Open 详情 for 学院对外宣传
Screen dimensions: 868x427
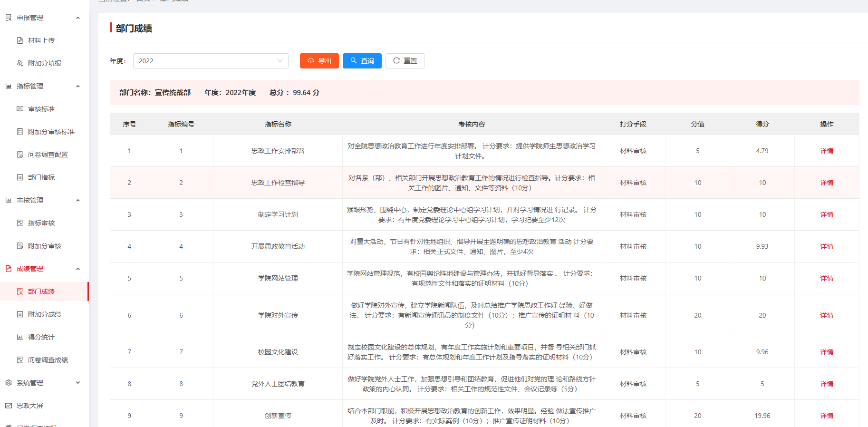[x=827, y=315]
